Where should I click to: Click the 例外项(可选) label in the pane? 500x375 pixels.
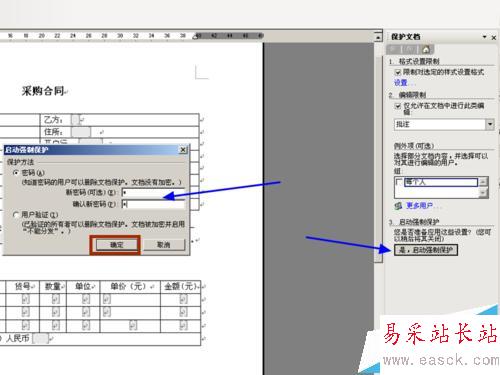point(414,146)
